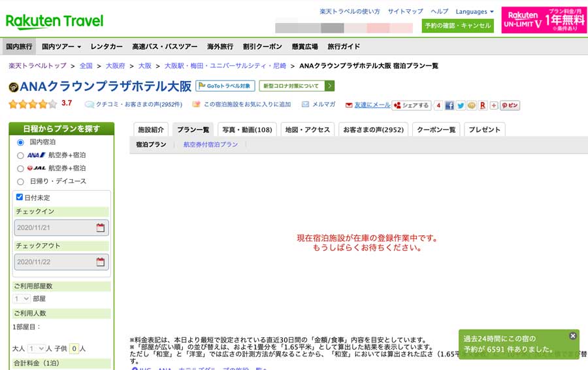Open the 懸賞広場 menu item

pos(304,46)
